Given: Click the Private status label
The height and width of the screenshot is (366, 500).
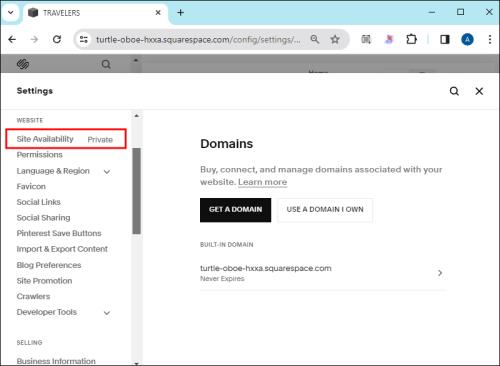Looking at the screenshot, I should [100, 140].
